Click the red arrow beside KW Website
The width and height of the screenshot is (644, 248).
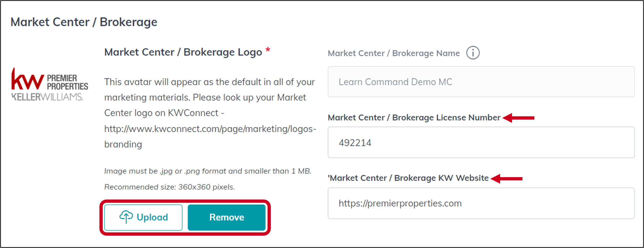pyautogui.click(x=506, y=179)
